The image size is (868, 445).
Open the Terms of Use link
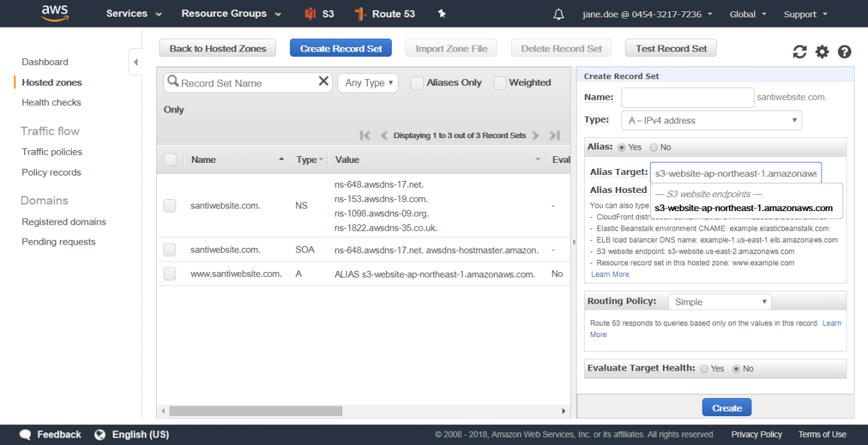pos(822,434)
